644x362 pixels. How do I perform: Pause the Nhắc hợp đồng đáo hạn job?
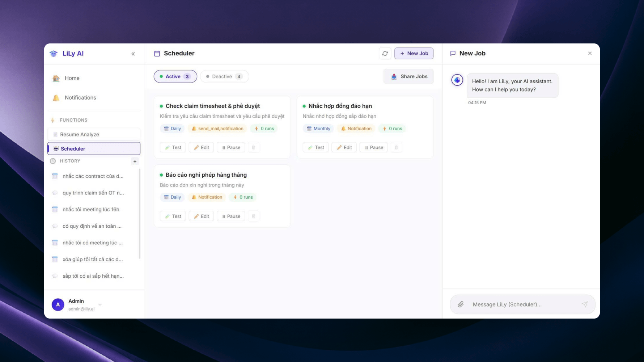coord(374,147)
